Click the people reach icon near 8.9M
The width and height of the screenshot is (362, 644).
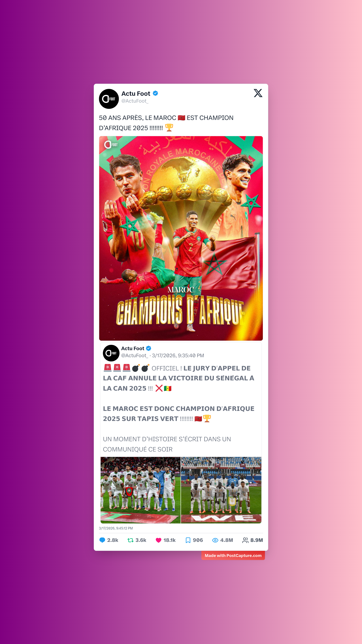245,540
